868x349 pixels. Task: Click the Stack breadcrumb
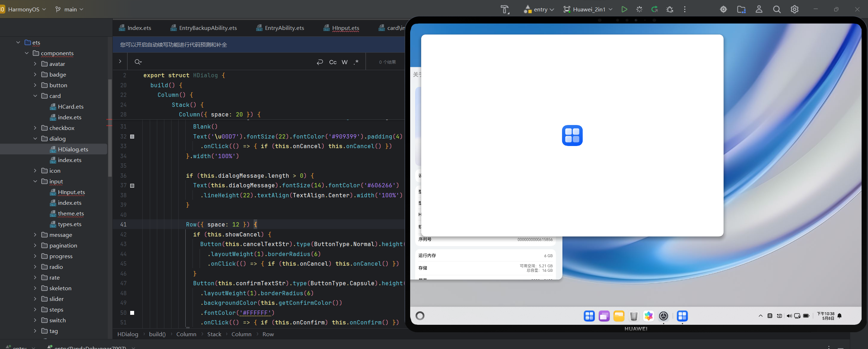tap(214, 334)
